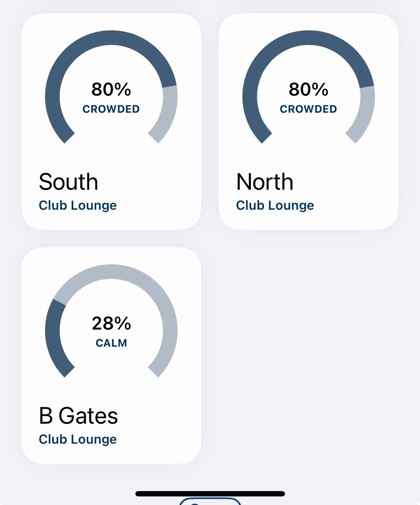Open the North lounge title
Screen dimensions: 420x505
pyautogui.click(x=265, y=182)
